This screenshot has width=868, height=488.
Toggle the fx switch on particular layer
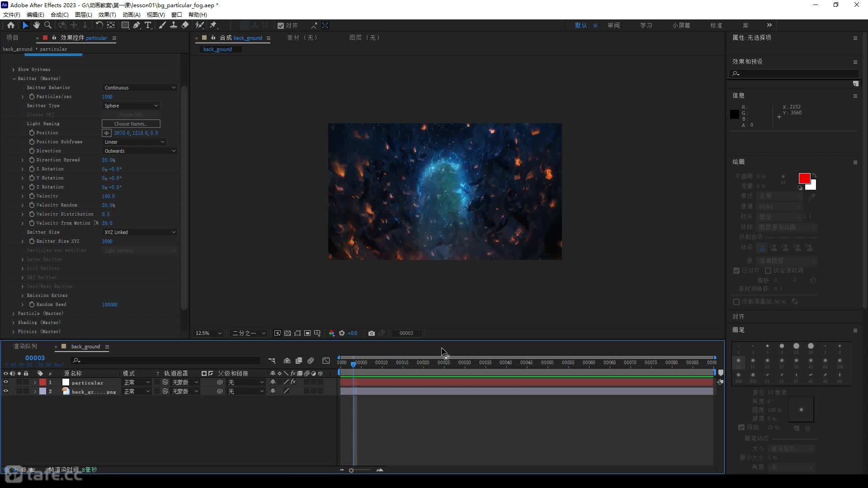tap(293, 382)
